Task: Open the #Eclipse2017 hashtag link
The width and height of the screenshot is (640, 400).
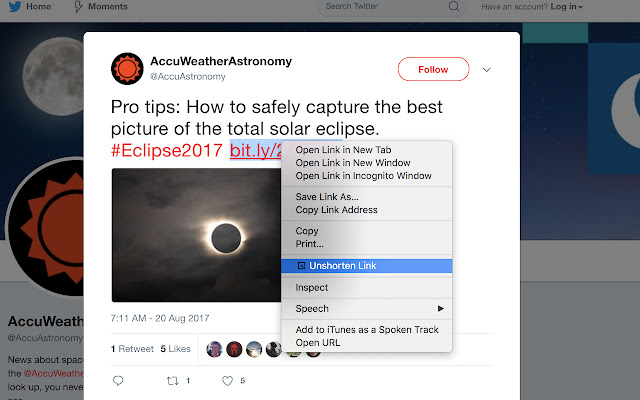Action: click(x=167, y=150)
